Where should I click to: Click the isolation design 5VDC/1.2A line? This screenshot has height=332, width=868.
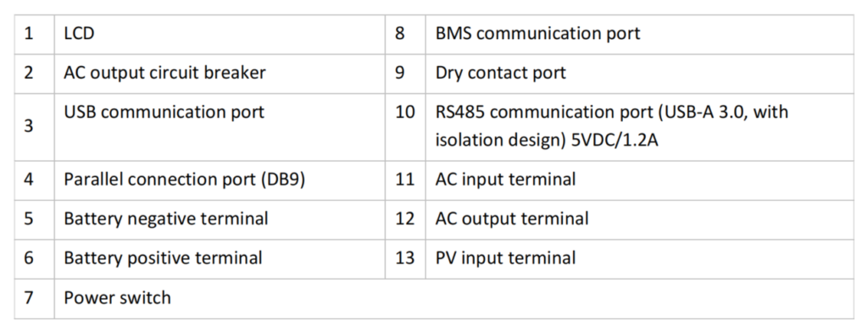tap(547, 141)
